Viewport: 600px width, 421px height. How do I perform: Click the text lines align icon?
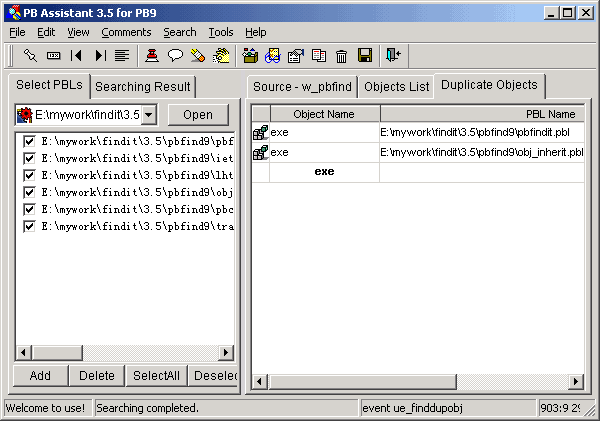click(122, 55)
